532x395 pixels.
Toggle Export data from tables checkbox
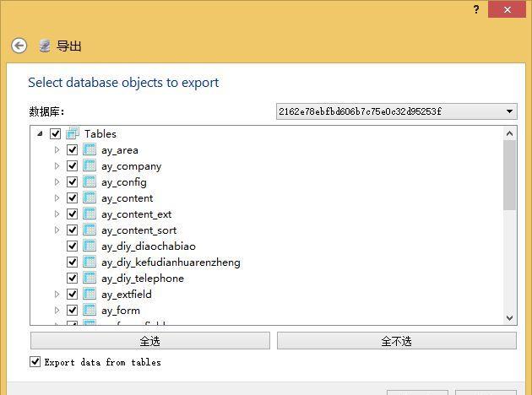35,362
